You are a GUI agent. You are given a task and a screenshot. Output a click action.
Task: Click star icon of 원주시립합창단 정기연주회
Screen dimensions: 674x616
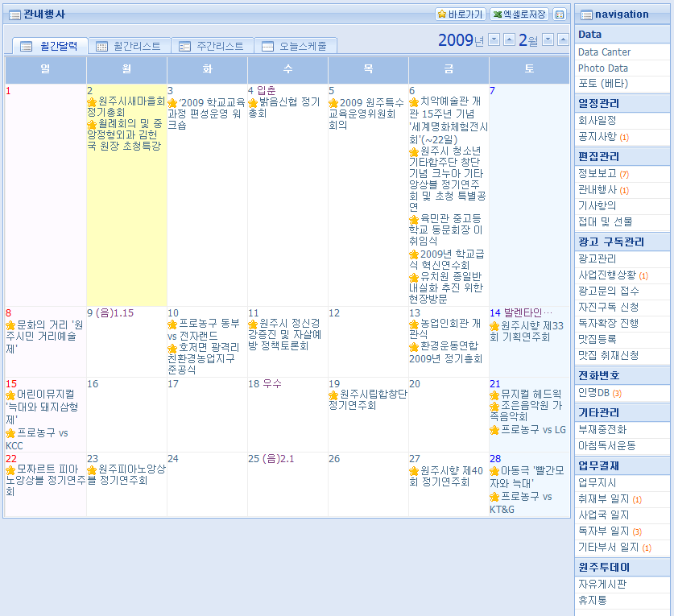coord(333,395)
